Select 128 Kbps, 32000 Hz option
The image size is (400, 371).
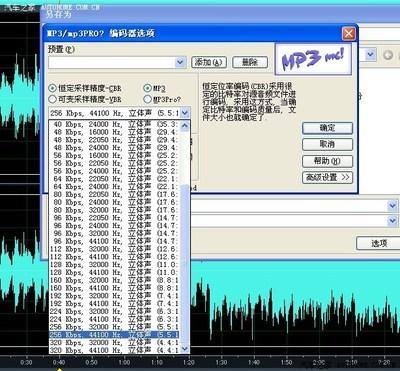[x=114, y=264]
